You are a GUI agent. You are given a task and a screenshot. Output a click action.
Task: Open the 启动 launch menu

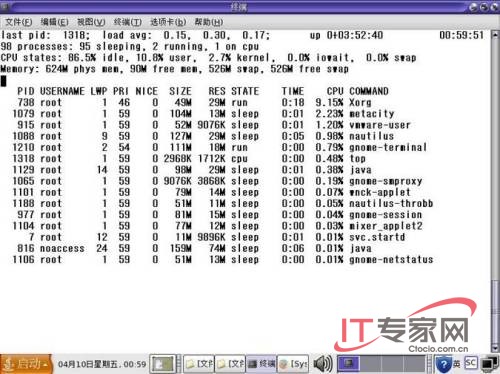coord(26,364)
